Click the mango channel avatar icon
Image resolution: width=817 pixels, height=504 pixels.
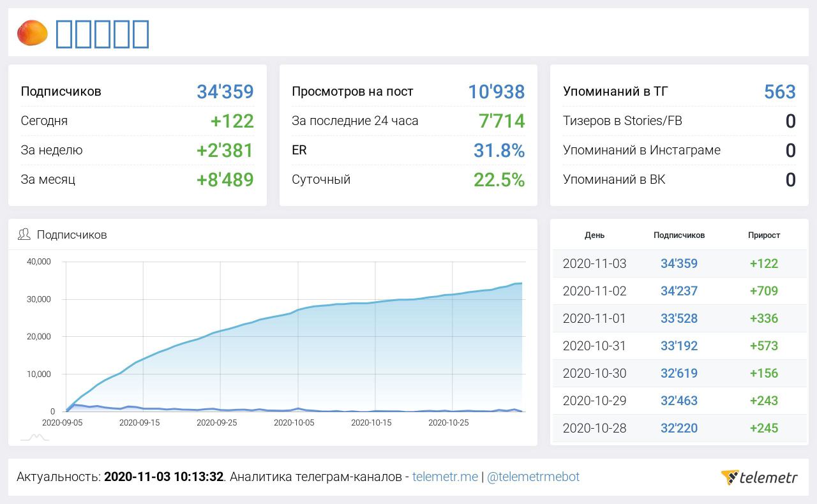click(33, 33)
